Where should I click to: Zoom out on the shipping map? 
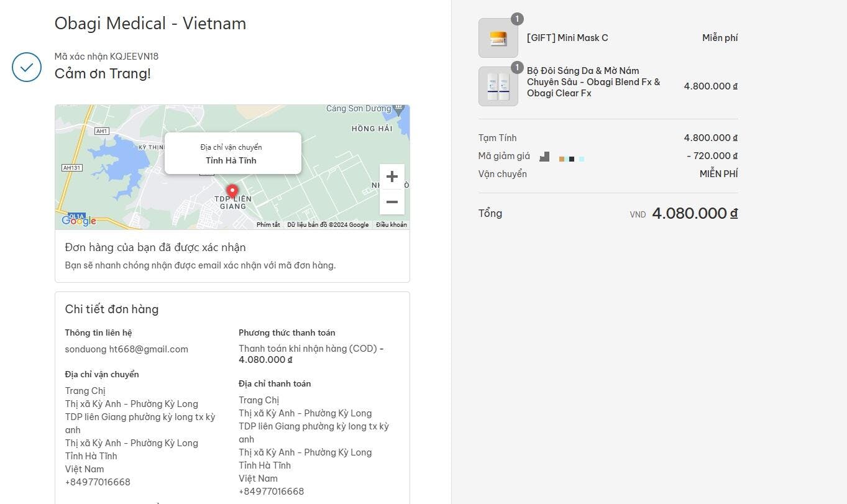(x=391, y=202)
